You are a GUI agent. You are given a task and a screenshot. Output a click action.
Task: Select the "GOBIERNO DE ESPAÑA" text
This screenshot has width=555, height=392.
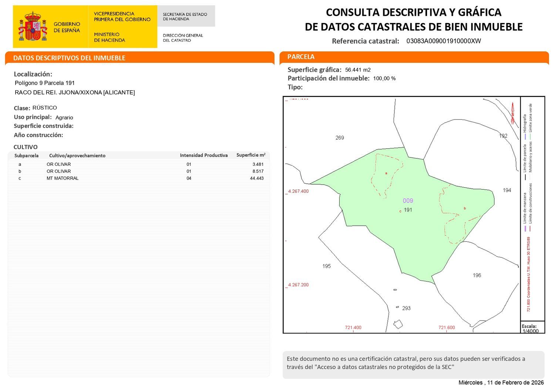[x=67, y=27]
